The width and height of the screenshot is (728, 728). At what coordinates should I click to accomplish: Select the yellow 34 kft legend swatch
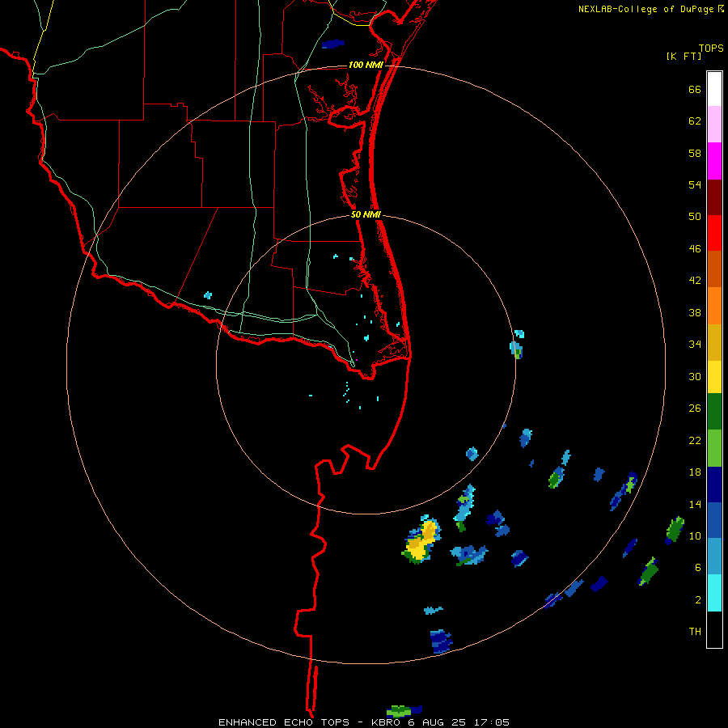pyautogui.click(x=714, y=377)
